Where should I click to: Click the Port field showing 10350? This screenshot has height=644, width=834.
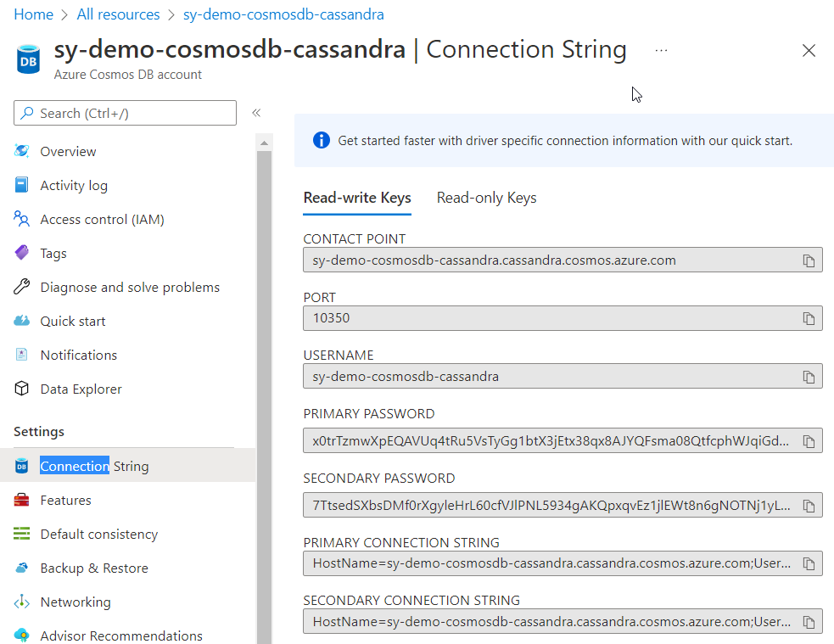(x=563, y=318)
